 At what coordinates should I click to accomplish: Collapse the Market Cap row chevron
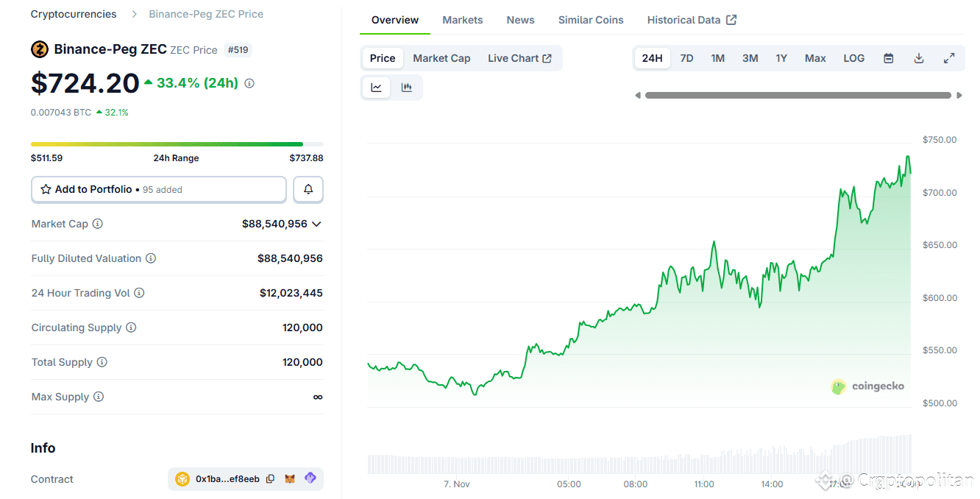pos(317,224)
